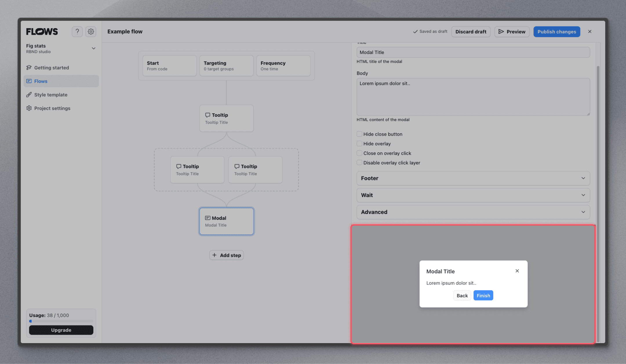Click 'HTML content of the modal' hint
Image resolution: width=626 pixels, height=364 pixels.
[x=383, y=120]
